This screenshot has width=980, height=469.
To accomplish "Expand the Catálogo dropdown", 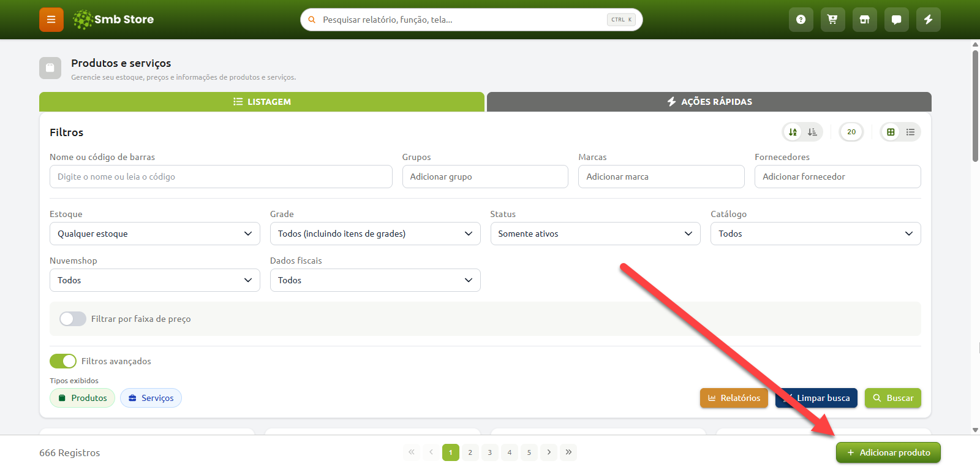I will click(x=816, y=234).
